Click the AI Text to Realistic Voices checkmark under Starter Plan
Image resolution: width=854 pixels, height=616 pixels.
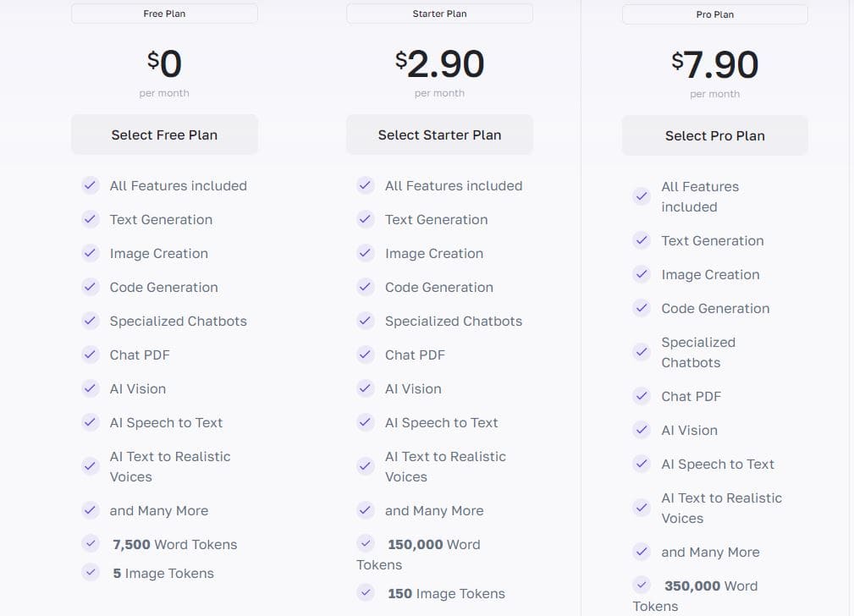[366, 465]
